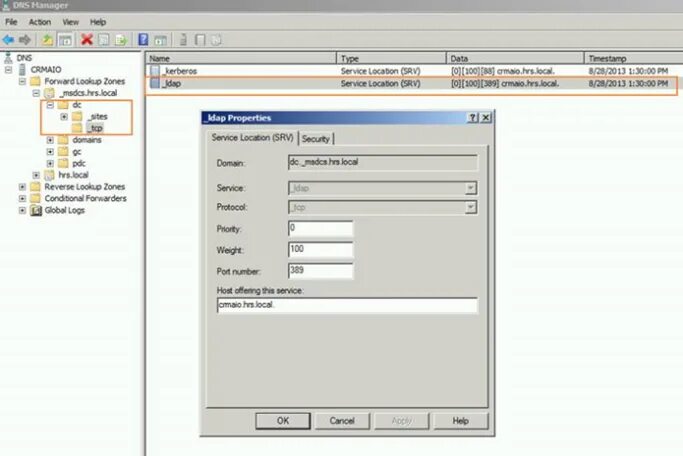Collapse the Forward Lookup Zones node
The image size is (683, 456).
click(22, 81)
